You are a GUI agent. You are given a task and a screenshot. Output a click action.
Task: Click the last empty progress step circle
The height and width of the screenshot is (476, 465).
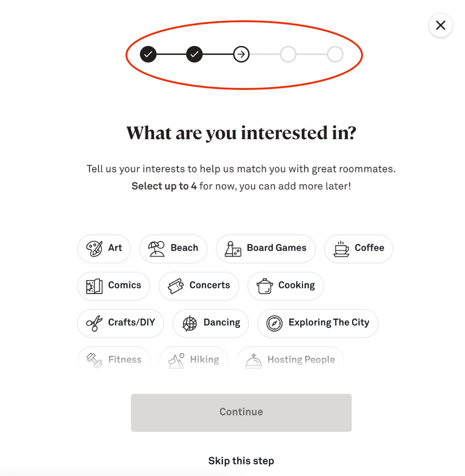[335, 55]
